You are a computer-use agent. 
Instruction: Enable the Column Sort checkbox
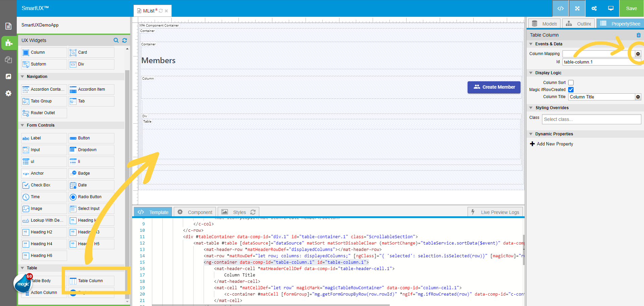[x=571, y=83]
